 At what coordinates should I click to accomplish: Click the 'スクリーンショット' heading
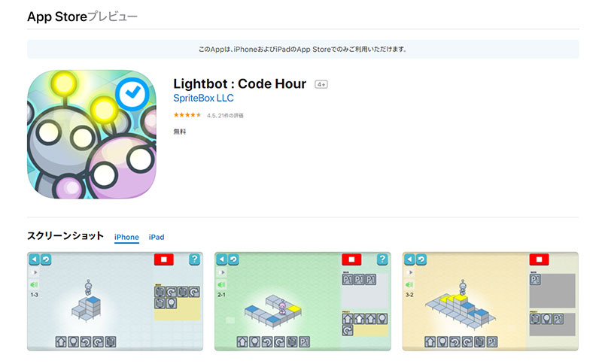point(65,235)
